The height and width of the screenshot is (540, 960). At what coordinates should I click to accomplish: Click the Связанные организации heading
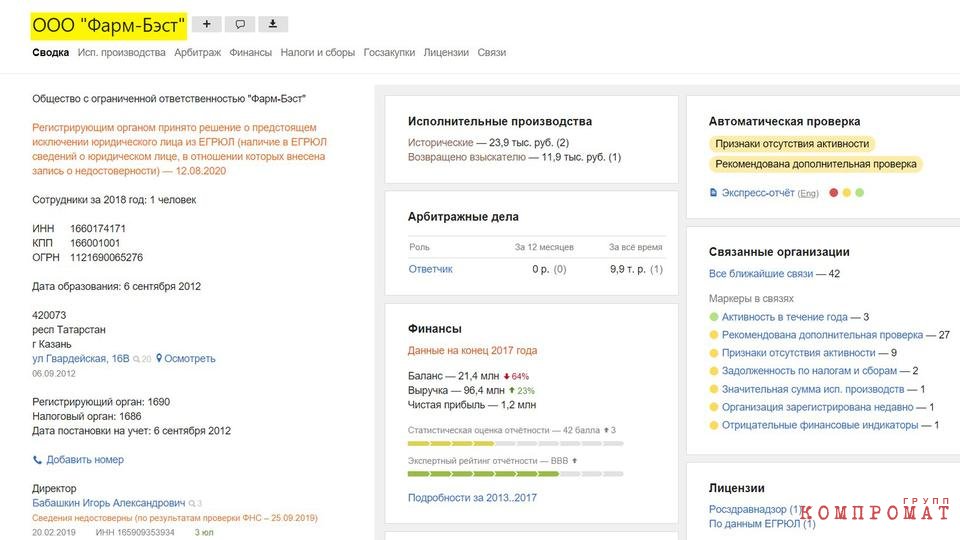coord(779,252)
